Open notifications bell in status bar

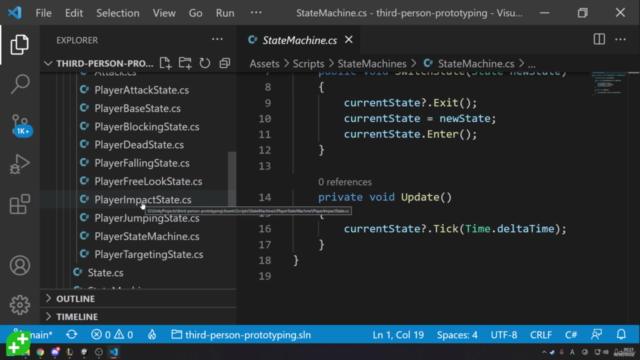621,335
